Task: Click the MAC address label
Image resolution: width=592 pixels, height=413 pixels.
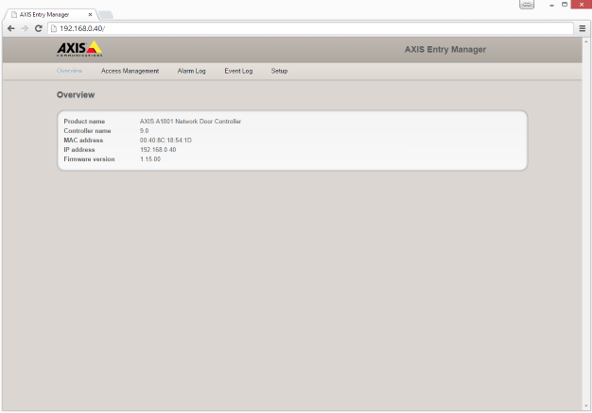Action: [x=83, y=140]
